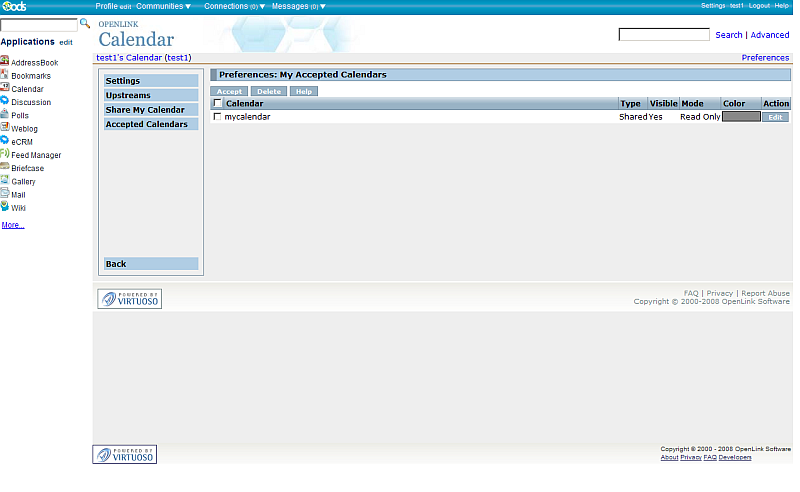
Task: Open the Polls application icon
Action: point(5,114)
